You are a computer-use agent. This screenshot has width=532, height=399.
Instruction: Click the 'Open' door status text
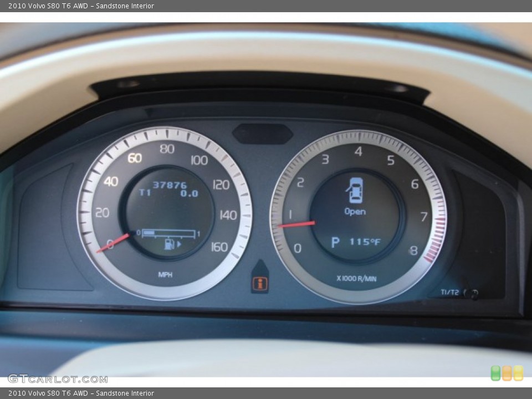tap(355, 211)
